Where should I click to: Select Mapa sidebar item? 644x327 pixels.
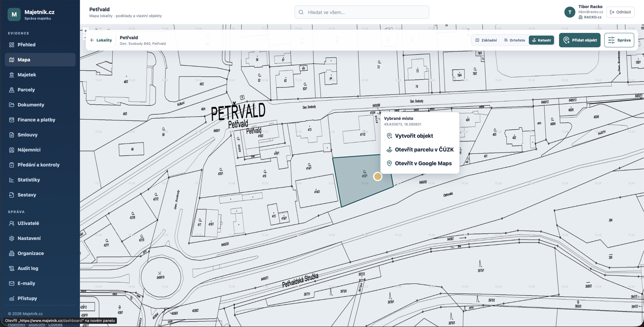pos(40,60)
